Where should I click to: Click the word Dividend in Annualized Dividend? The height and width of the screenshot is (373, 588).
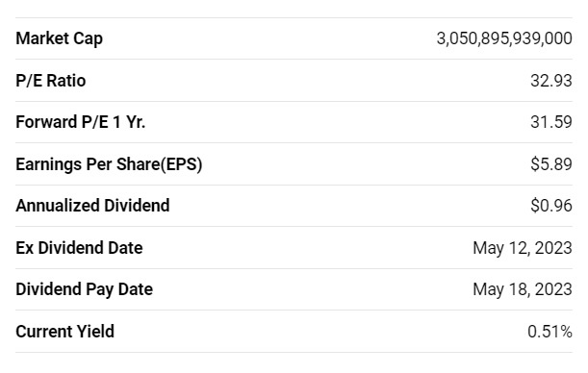coord(137,206)
